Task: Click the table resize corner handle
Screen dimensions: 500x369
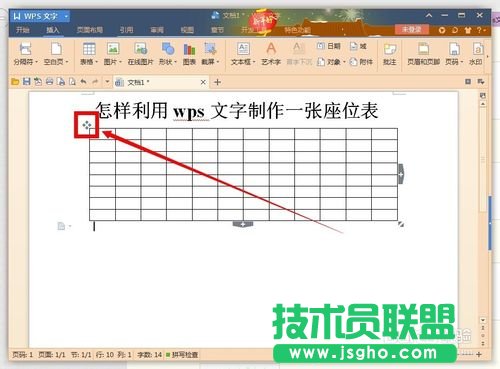Action: [401, 224]
